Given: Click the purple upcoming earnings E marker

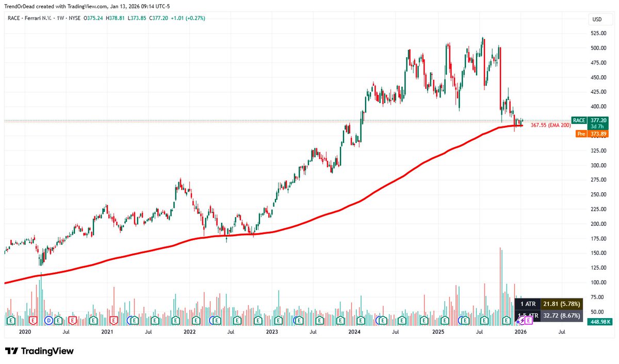Looking at the screenshot, I should (x=529, y=320).
